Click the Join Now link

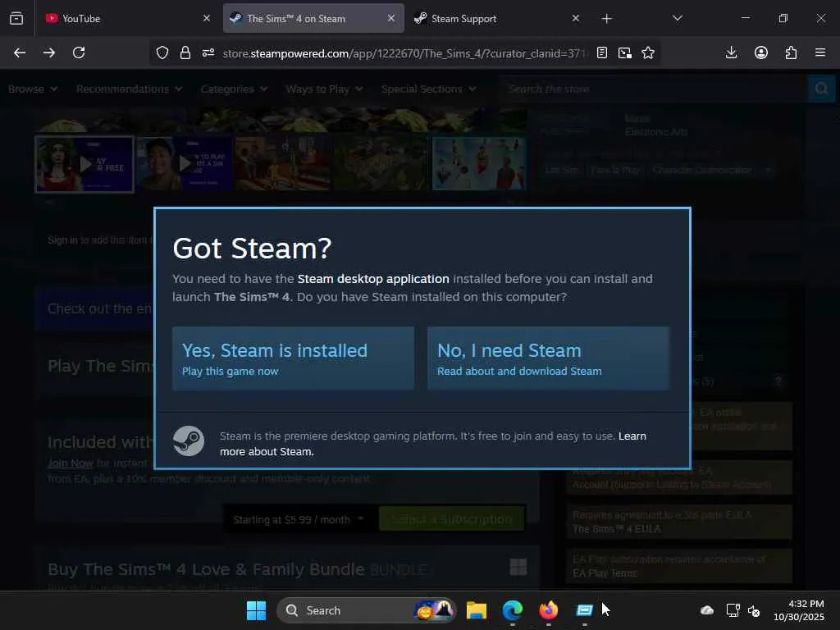71,463
